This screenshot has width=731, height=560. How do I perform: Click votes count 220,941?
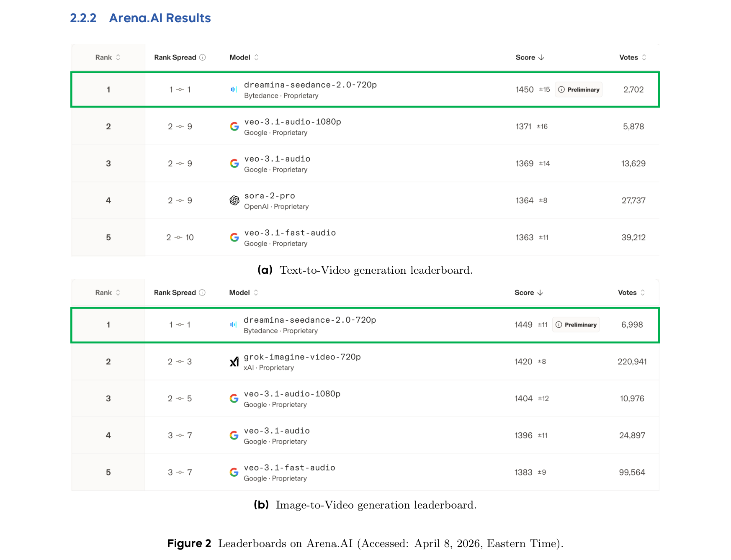[632, 362]
